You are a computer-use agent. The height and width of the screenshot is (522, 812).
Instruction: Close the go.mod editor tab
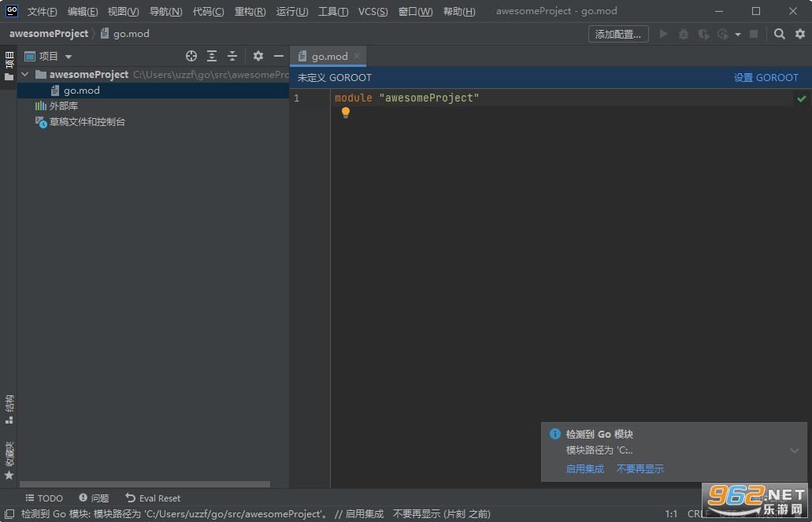pyautogui.click(x=356, y=56)
